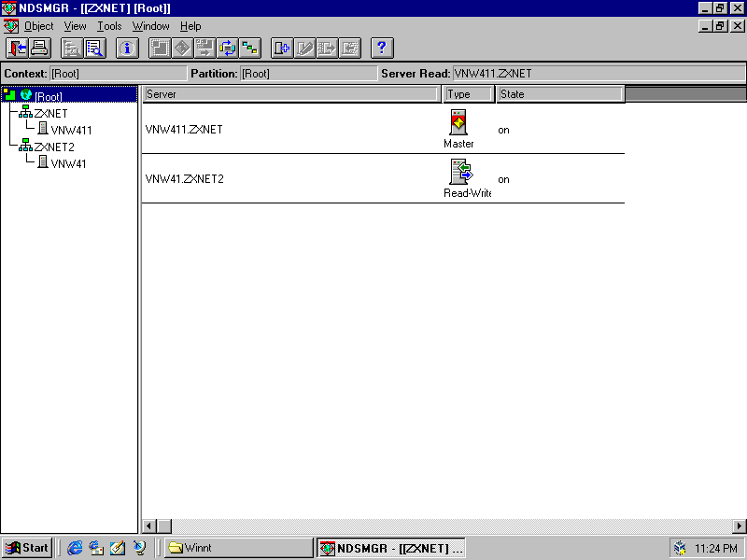The image size is (747, 560).
Task: Open the Help menu
Action: coord(190,26)
